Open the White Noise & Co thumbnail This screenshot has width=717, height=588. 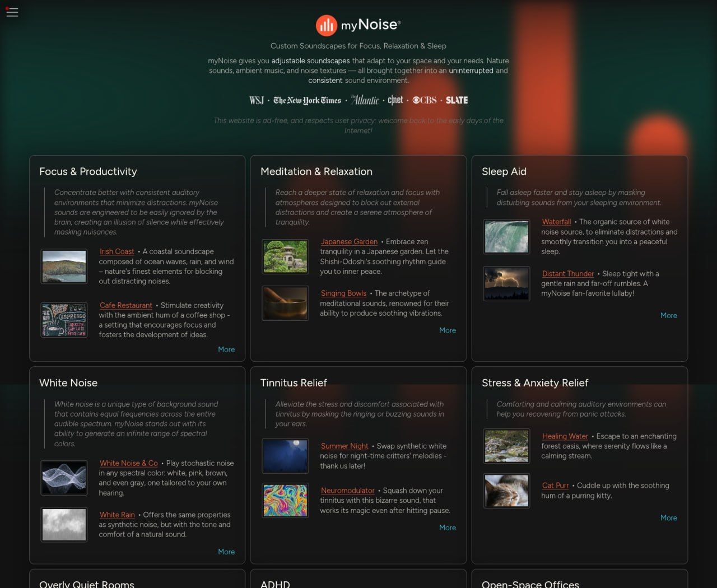pyautogui.click(x=64, y=478)
